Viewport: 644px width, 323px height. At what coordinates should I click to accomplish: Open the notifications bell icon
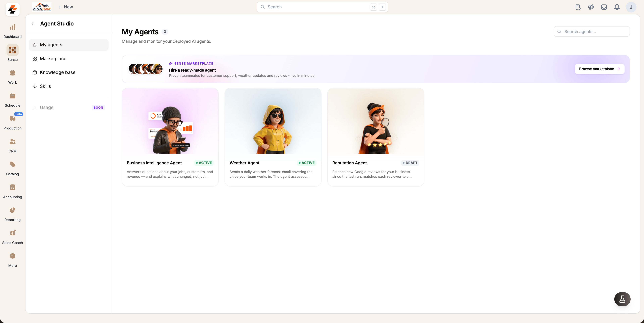point(617,7)
